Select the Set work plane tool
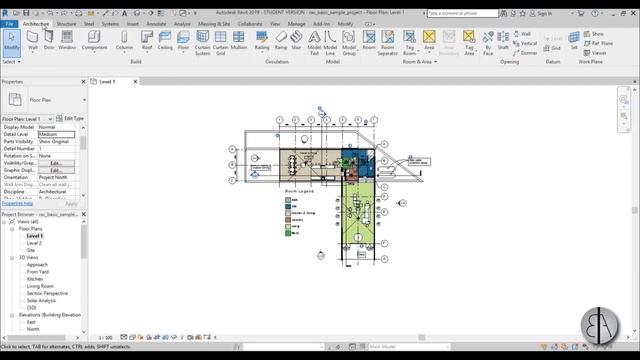Viewport: 640px width, 360px height. pos(574,41)
